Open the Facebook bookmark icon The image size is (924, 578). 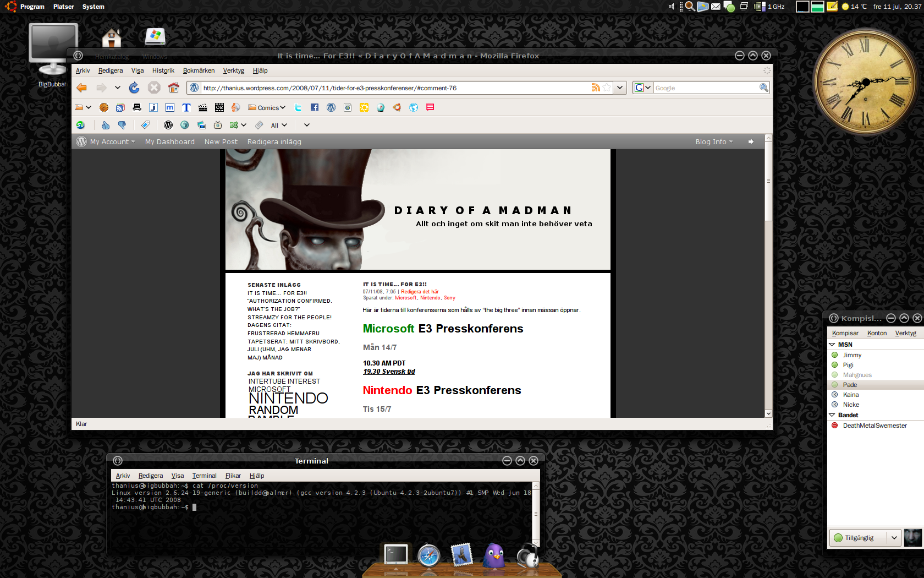click(315, 108)
